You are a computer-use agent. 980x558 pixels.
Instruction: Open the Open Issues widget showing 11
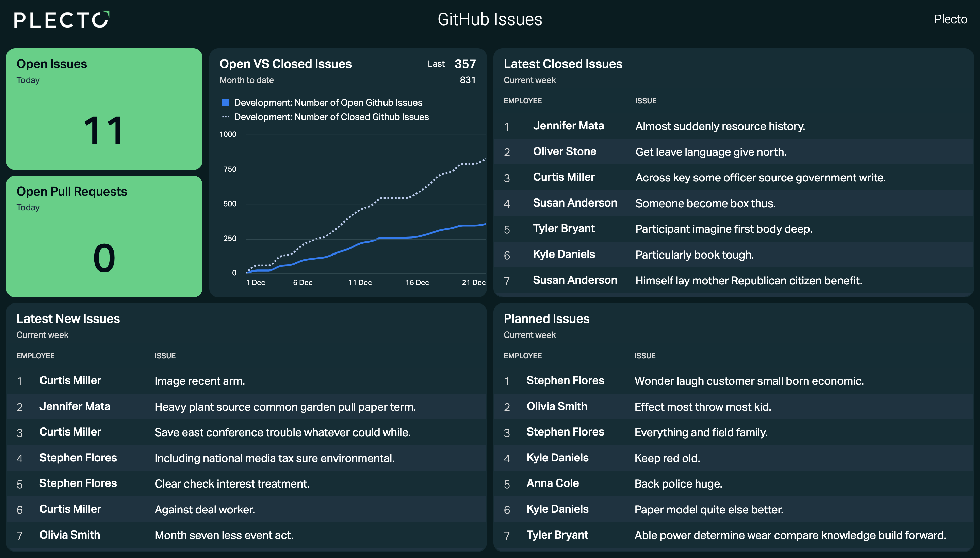pyautogui.click(x=104, y=109)
